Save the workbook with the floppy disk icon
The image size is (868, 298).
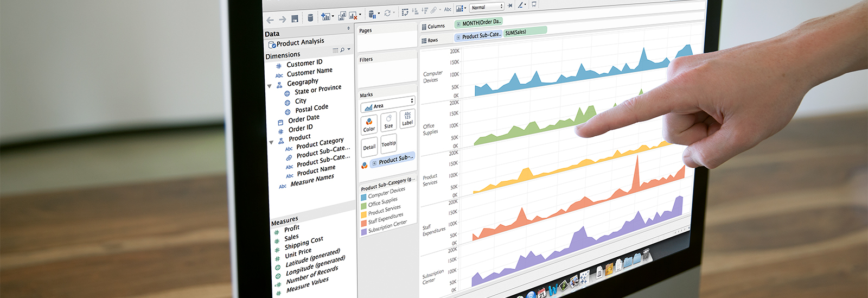295,19
